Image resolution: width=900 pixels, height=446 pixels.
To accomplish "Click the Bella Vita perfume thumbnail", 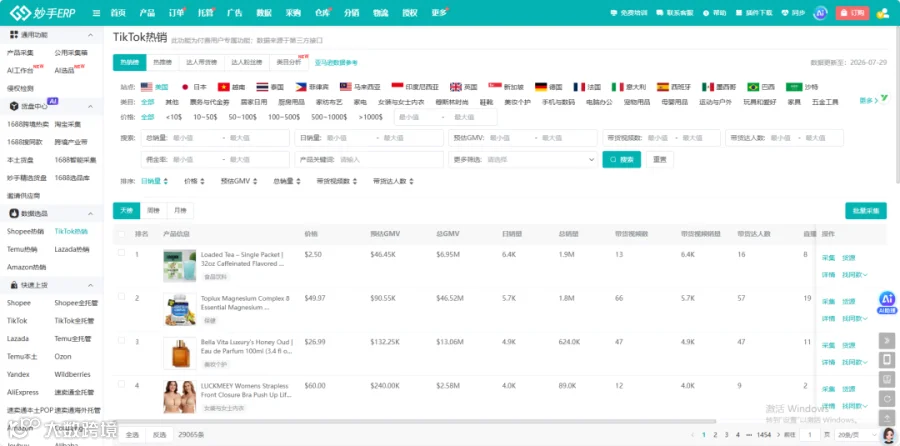I will pos(180,353).
